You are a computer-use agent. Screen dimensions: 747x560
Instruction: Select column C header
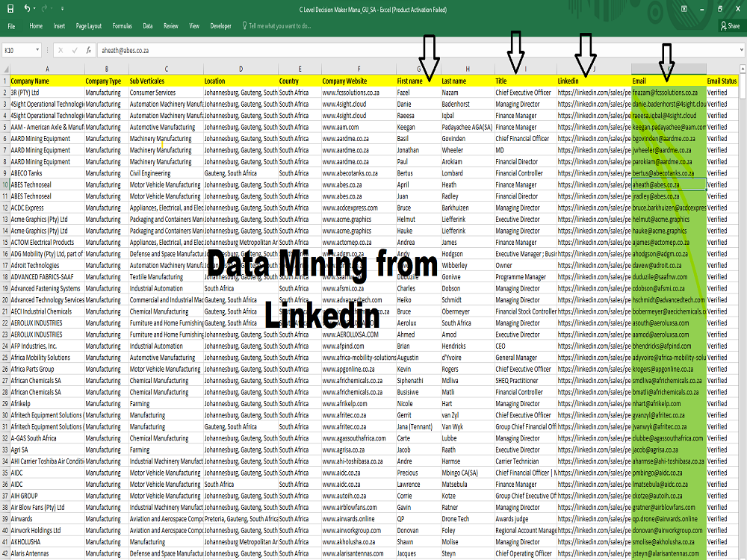[166, 69]
